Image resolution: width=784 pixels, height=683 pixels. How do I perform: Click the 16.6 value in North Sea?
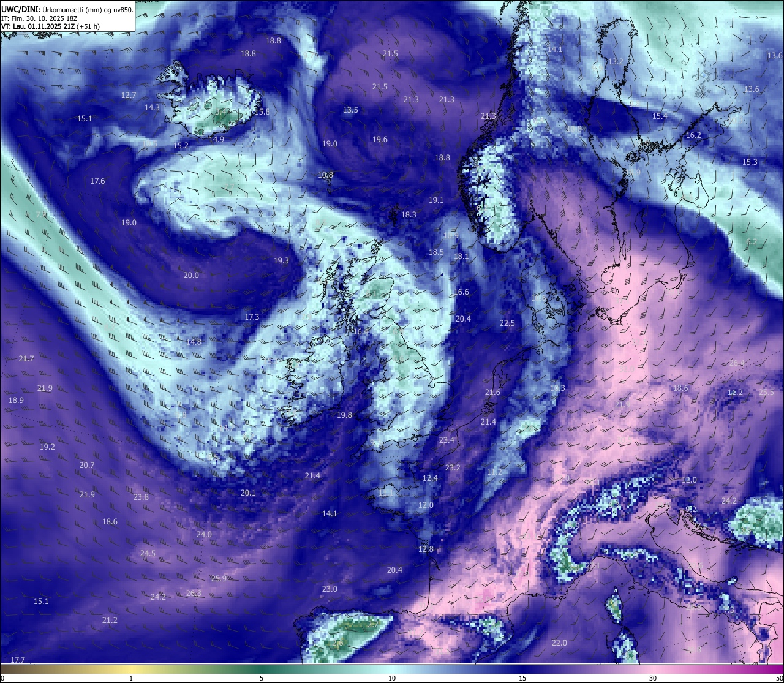coord(461,292)
